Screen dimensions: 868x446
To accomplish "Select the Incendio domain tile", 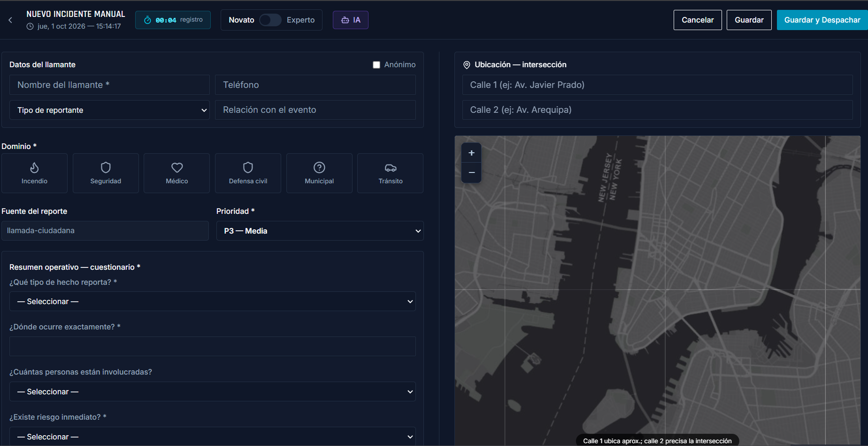I will click(x=34, y=173).
